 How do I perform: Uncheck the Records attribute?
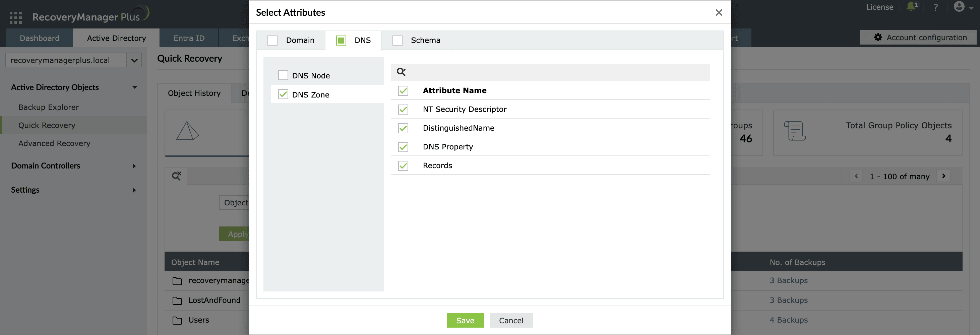(x=403, y=165)
